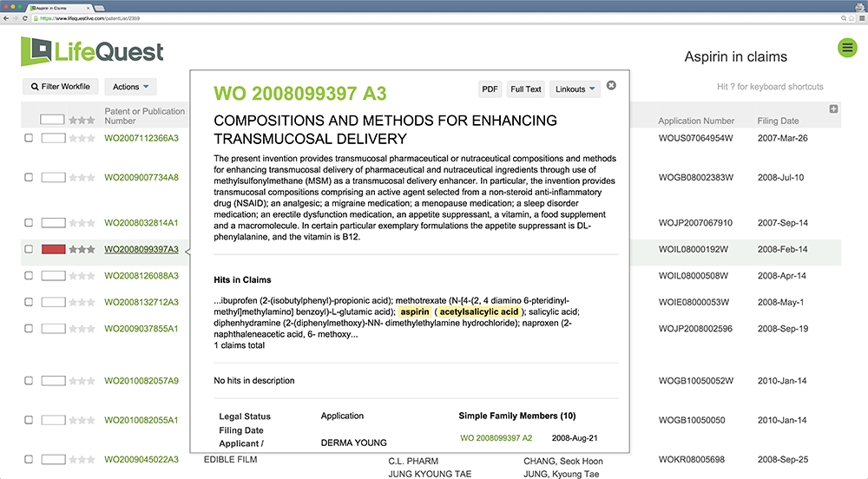Open patent link WO2009045022A3
Viewport: 868px width, 479px height.
tap(141, 460)
